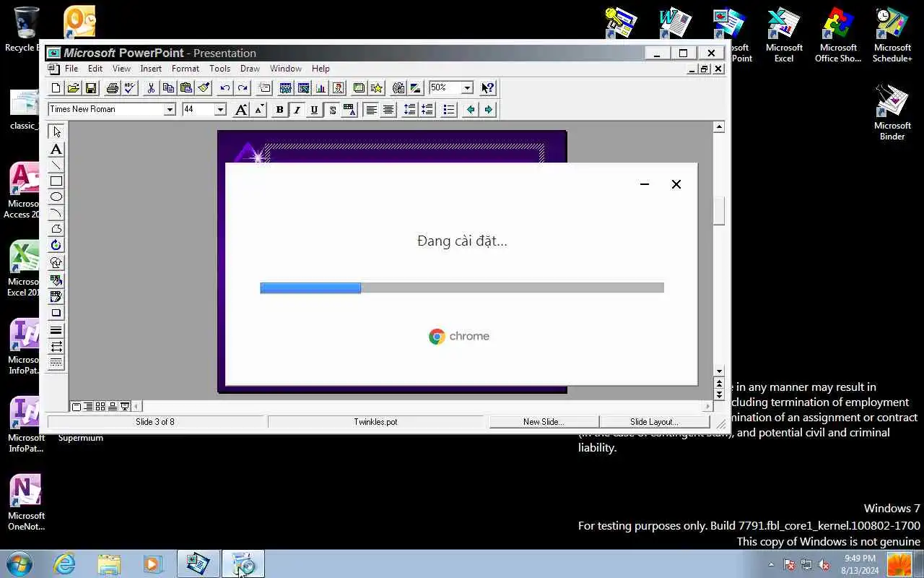Click the Print icon in PowerPoint toolbar
This screenshot has height=578, width=924.
pos(112,88)
